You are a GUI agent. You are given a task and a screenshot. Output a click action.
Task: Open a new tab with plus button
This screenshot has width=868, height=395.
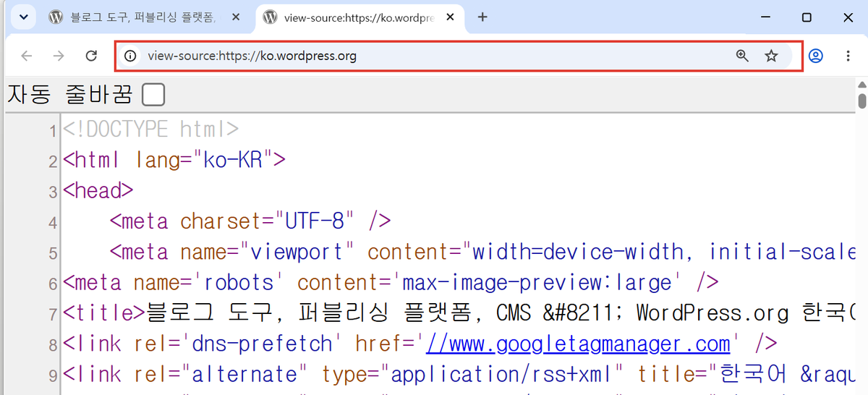pyautogui.click(x=483, y=17)
